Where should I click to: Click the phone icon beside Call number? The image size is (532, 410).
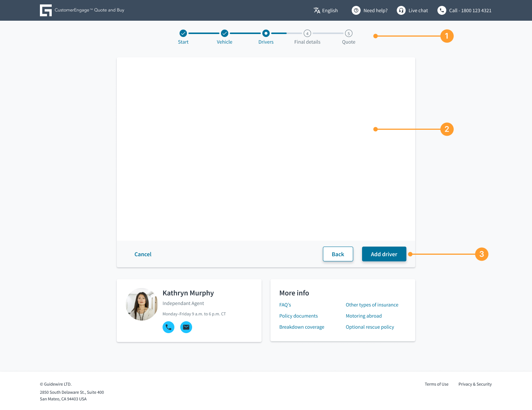click(442, 10)
